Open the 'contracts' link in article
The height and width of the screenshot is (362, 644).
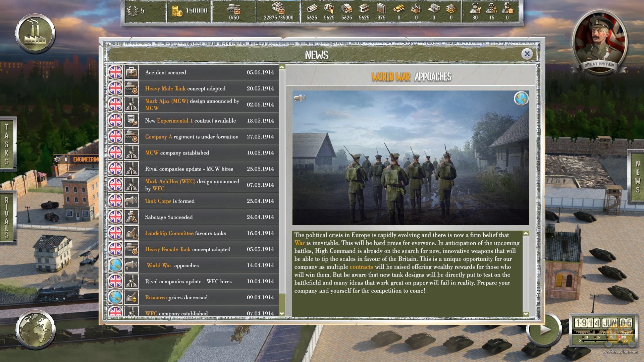(x=361, y=267)
